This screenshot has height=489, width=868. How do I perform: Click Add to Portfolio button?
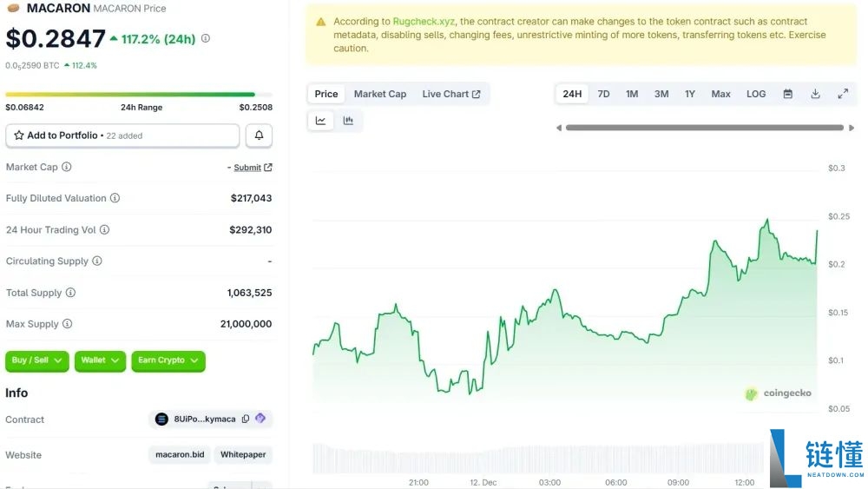122,135
